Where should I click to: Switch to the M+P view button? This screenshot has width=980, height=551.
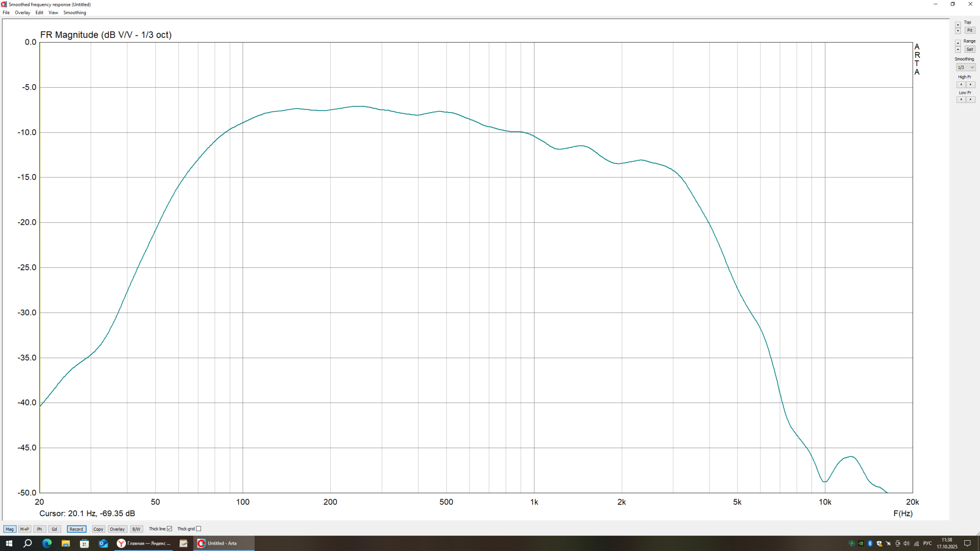[x=24, y=529]
